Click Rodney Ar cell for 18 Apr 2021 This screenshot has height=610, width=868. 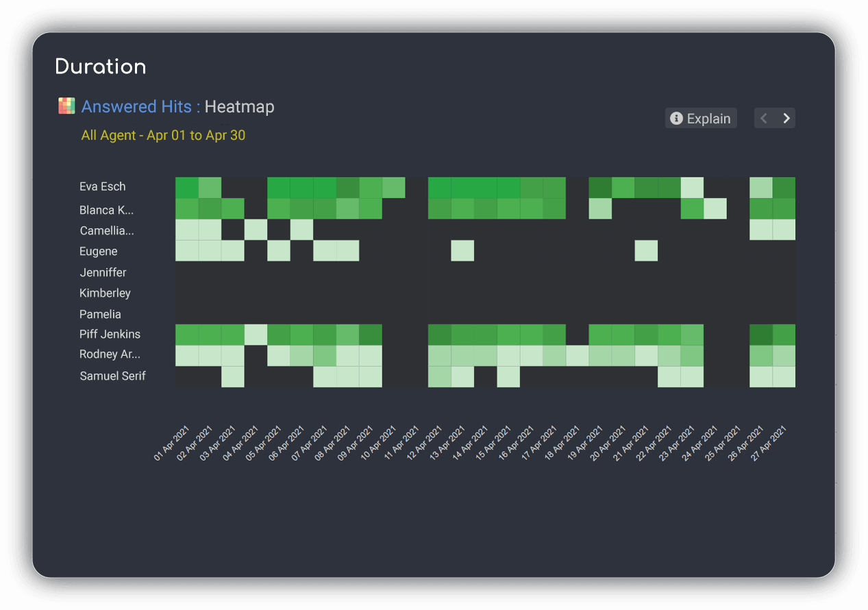point(578,356)
